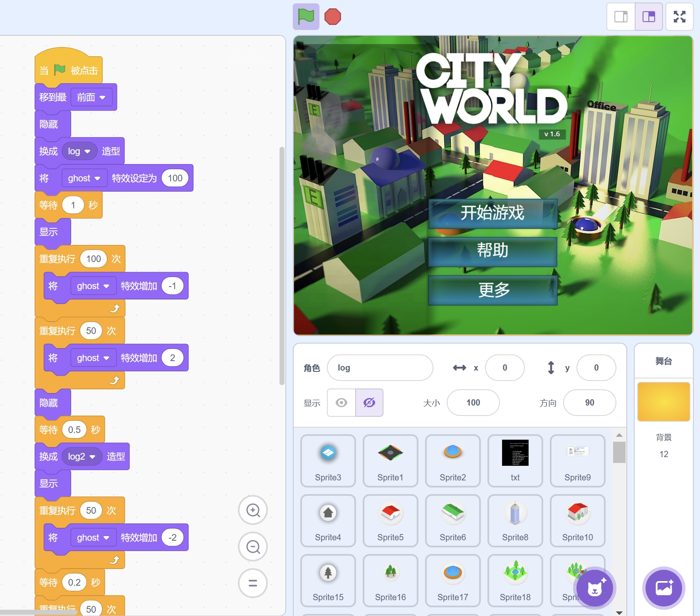This screenshot has height=616, width=700.
Task: Click the green flag to run project
Action: pyautogui.click(x=306, y=17)
